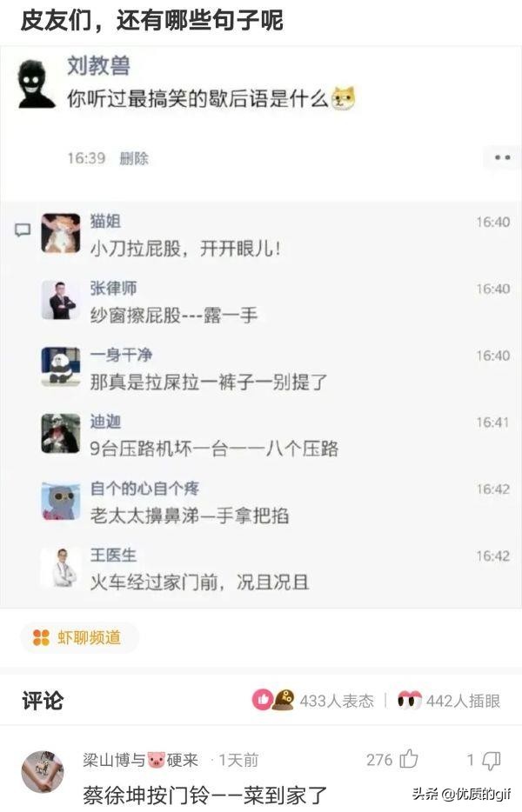Tap the 评论 section heading
522x812 pixels.
[x=43, y=701]
